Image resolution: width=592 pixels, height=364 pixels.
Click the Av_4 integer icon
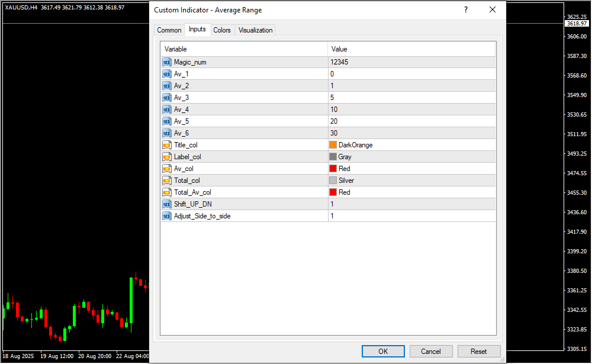coord(166,109)
